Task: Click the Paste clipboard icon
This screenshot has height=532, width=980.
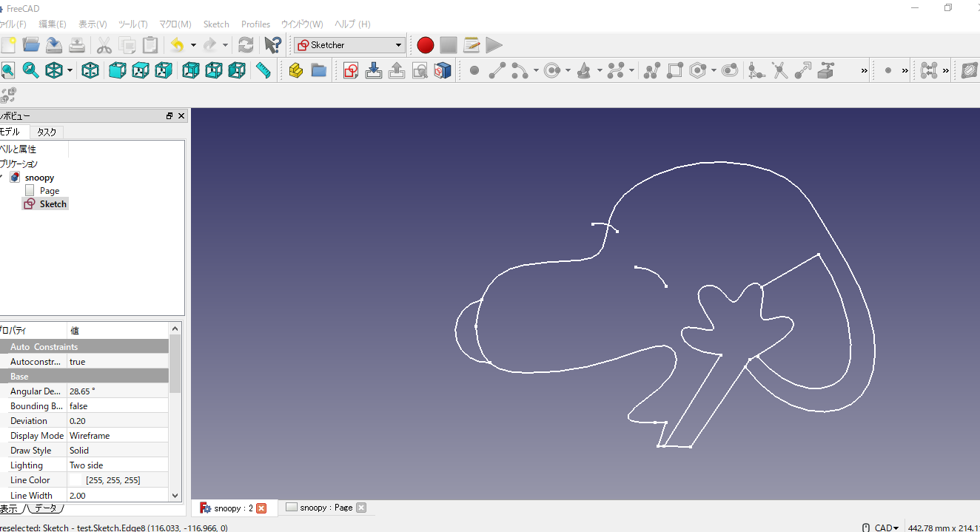Action: coord(150,45)
